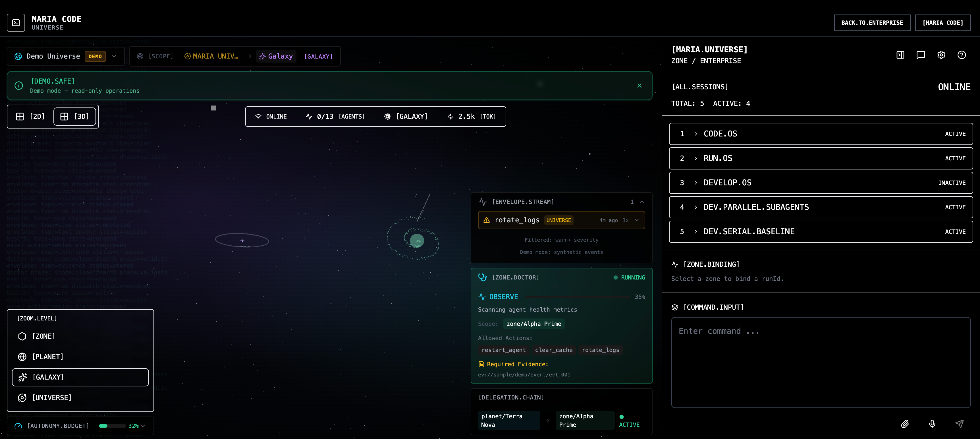Click the [MARIA CODE] button at the top right

[942, 23]
